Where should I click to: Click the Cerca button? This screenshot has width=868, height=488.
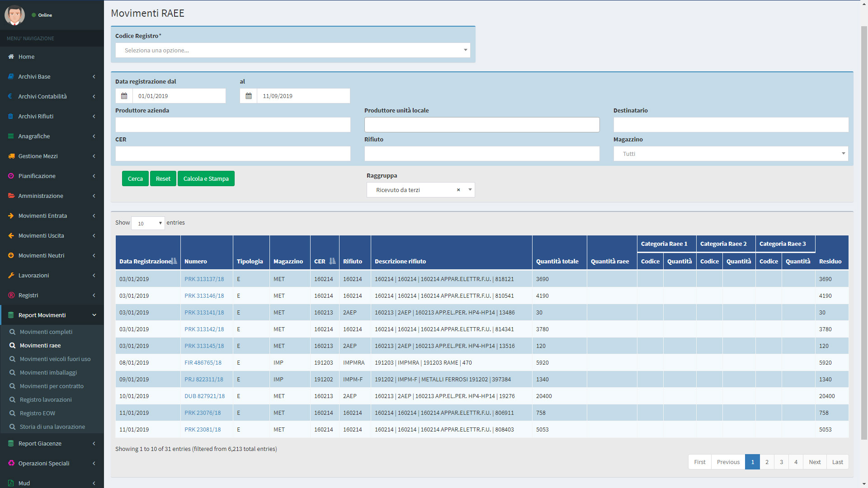(x=135, y=178)
